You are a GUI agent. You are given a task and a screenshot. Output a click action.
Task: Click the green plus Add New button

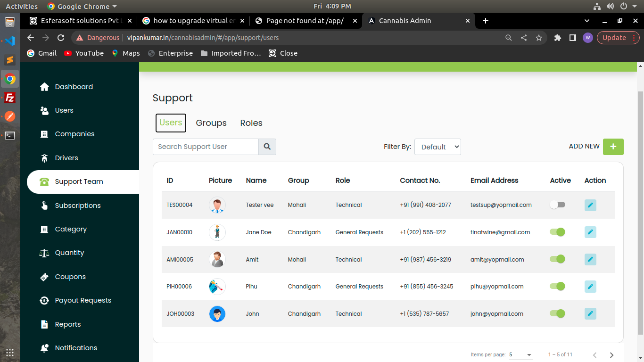click(x=613, y=147)
